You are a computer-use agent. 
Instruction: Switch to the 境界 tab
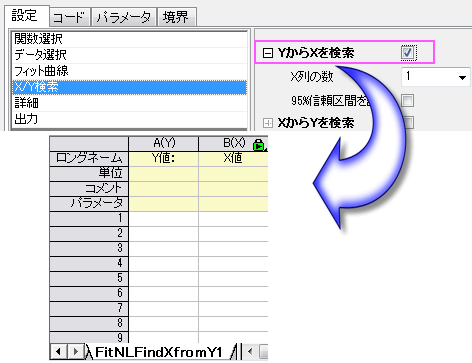click(176, 17)
